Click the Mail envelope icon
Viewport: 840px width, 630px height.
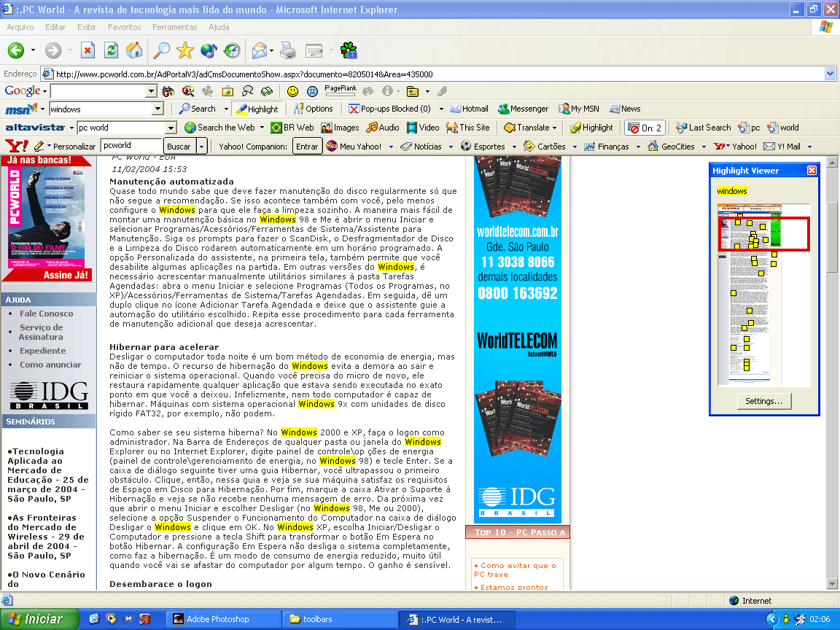point(260,50)
